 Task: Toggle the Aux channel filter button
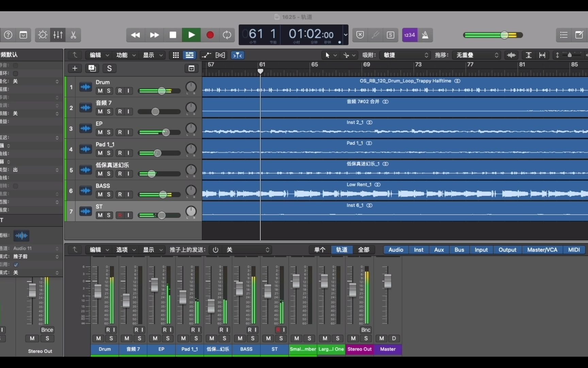[x=439, y=250]
